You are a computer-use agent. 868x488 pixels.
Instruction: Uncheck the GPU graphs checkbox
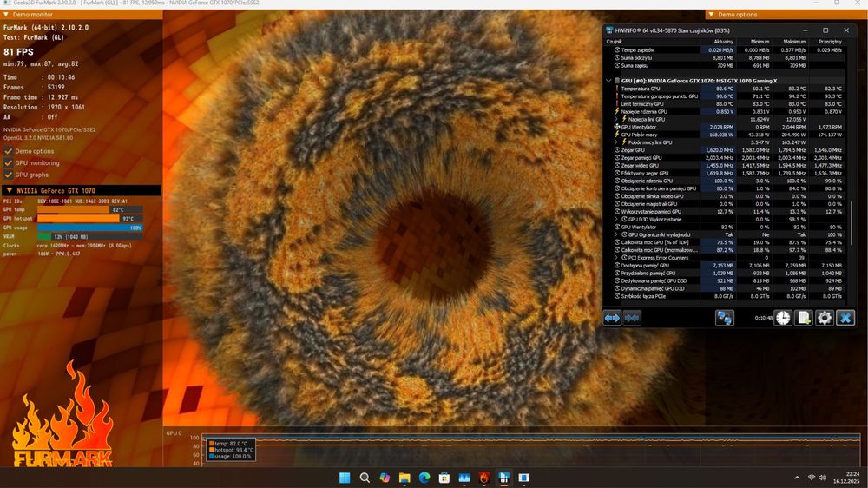point(9,175)
